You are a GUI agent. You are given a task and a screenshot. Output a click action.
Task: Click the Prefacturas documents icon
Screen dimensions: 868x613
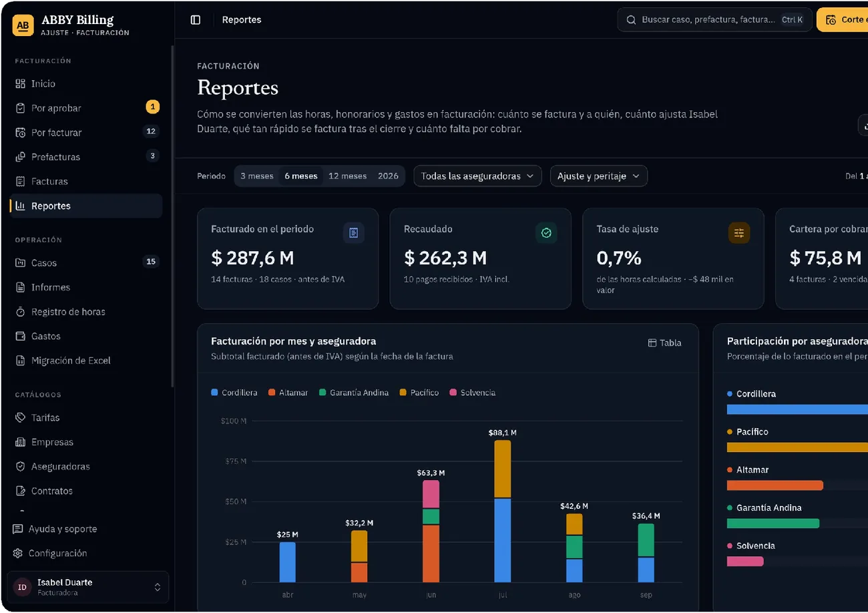(x=20, y=157)
